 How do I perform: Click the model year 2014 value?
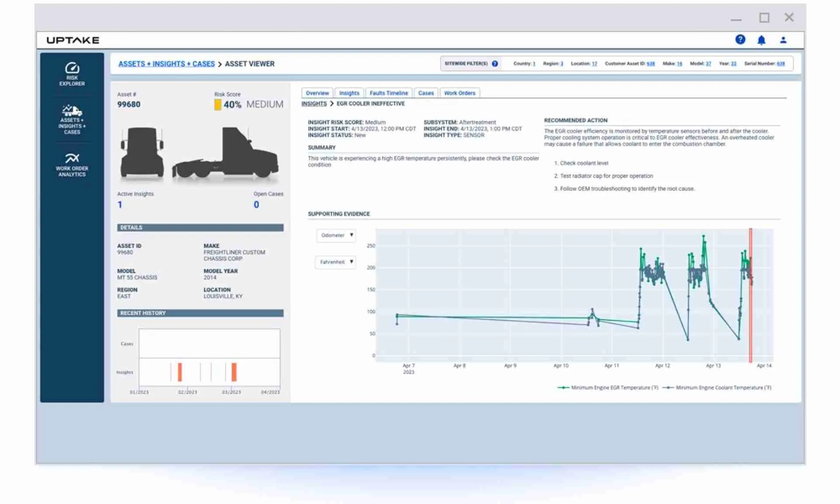210,278
